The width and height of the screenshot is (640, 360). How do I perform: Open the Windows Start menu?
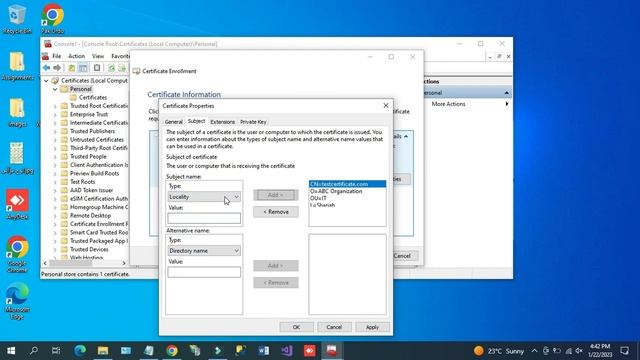tap(11, 351)
